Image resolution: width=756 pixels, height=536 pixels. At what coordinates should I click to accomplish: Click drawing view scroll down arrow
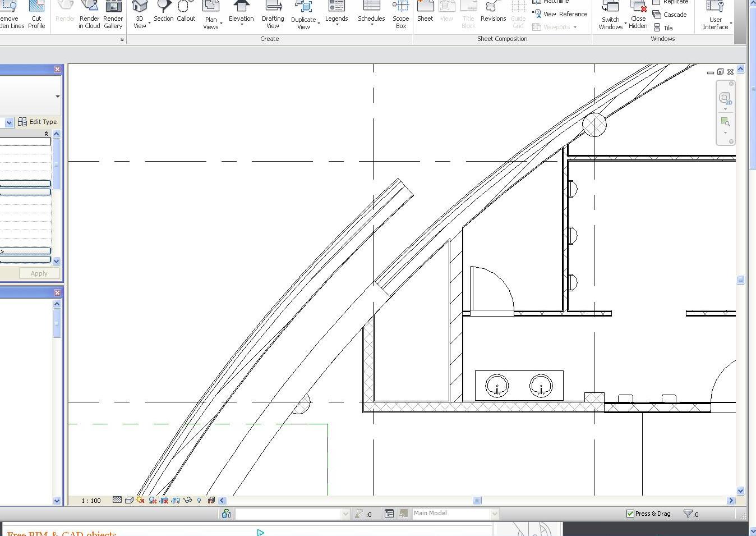[740, 491]
